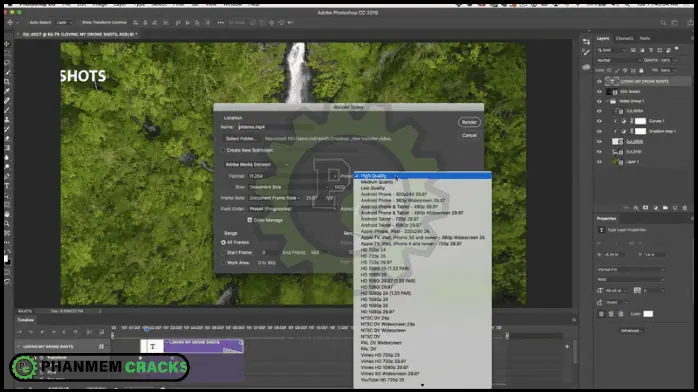698x392 pixels.
Task: Click the text Color swatch in Properties
Action: click(x=648, y=314)
